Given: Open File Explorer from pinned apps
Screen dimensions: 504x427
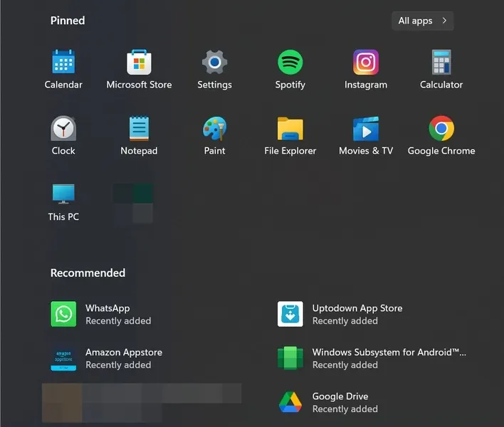Looking at the screenshot, I should pyautogui.click(x=290, y=129).
